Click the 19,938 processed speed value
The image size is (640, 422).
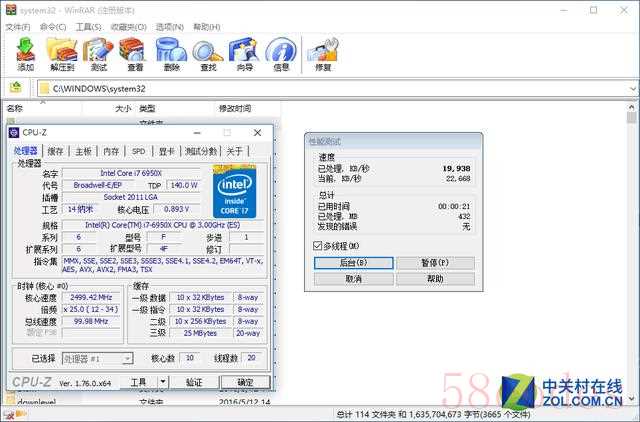click(456, 169)
